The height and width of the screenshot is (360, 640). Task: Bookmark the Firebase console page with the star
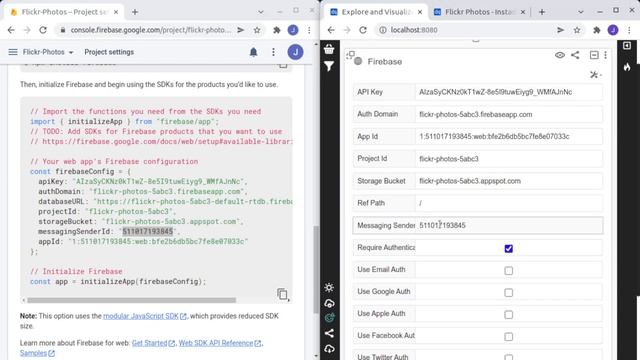click(x=257, y=30)
